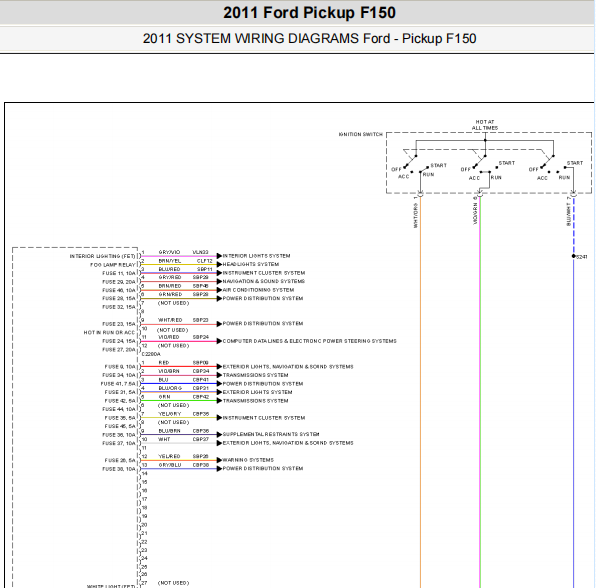Click the arrowhead pointing to WARNING SYSTEMS
596x588 pixels.
[219, 460]
